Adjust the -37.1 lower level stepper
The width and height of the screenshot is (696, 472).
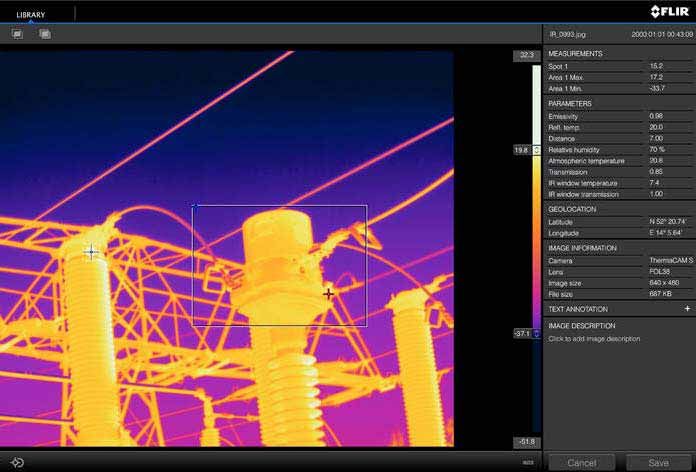(x=537, y=333)
